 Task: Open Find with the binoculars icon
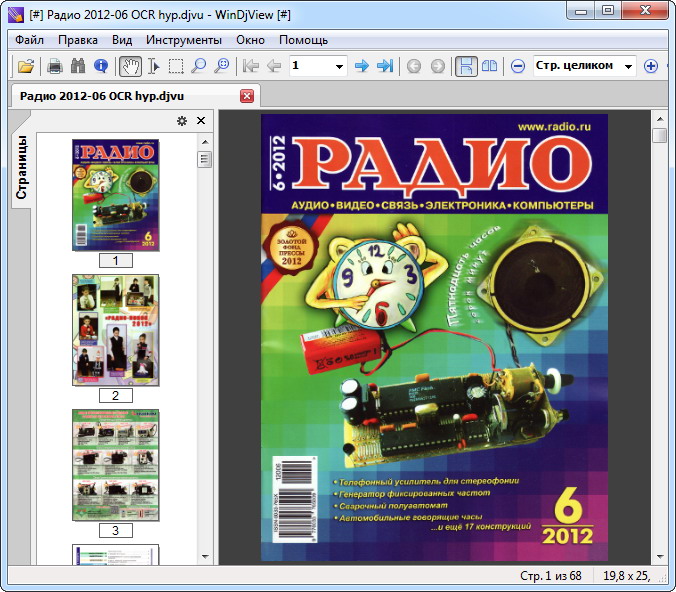pyautogui.click(x=78, y=66)
